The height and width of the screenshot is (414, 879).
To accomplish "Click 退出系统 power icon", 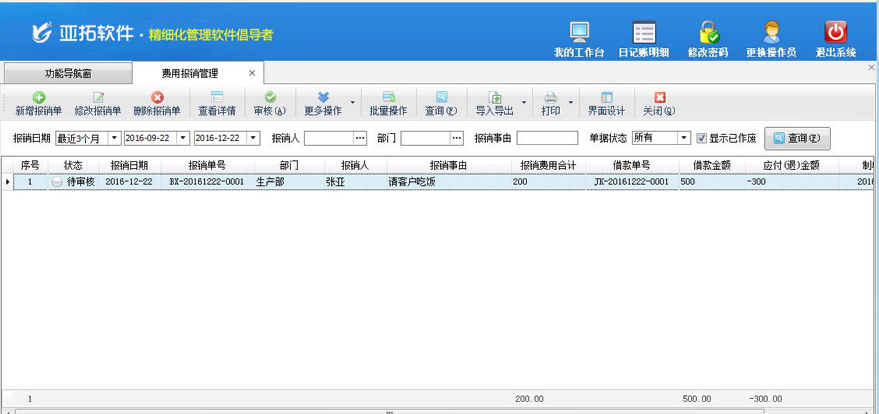I will [835, 33].
